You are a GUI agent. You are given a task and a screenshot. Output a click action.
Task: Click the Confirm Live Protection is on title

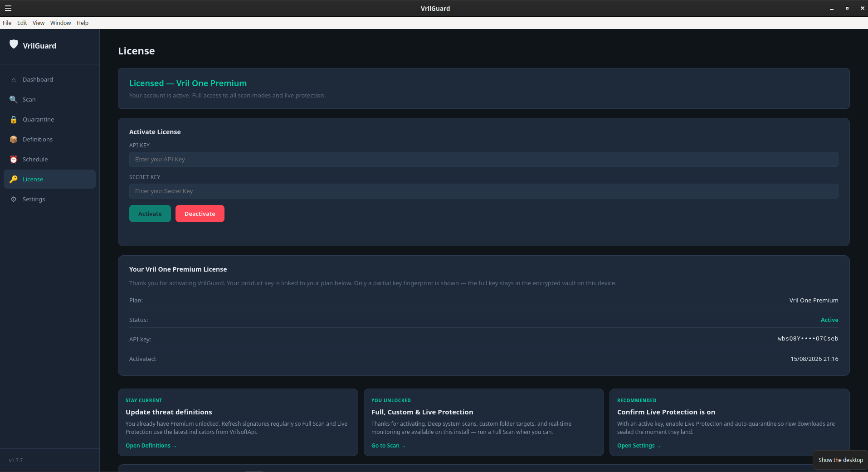666,412
